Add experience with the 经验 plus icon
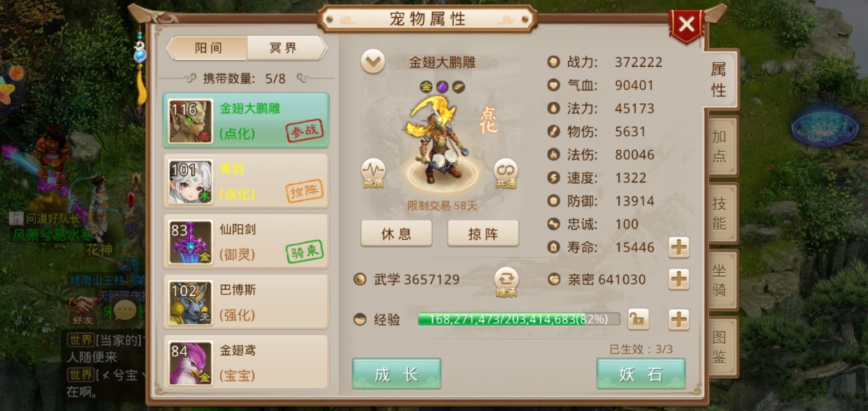Image resolution: width=868 pixels, height=411 pixels. tap(678, 320)
